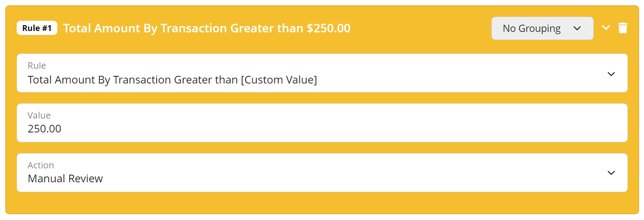This screenshot has width=644, height=220.
Task: Collapse Rule #1 using the white header chevron
Action: pos(606,28)
